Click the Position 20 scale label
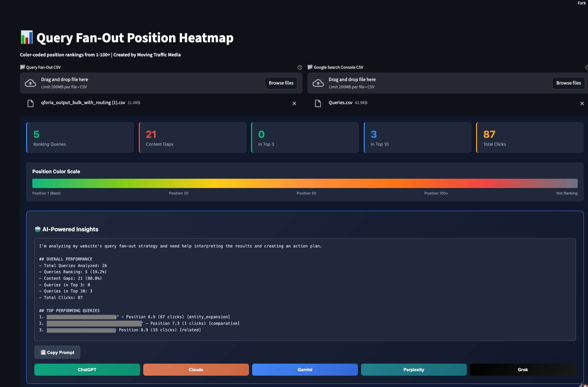 (x=179, y=193)
